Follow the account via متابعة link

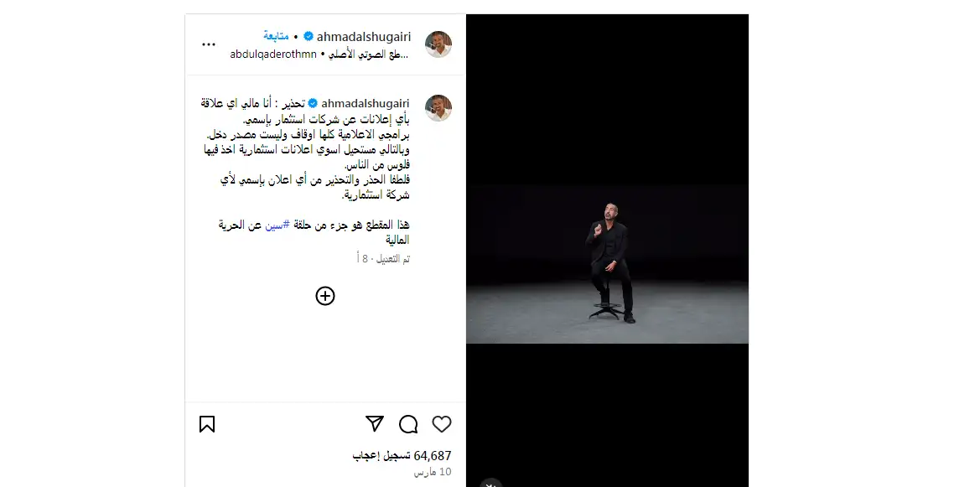276,36
